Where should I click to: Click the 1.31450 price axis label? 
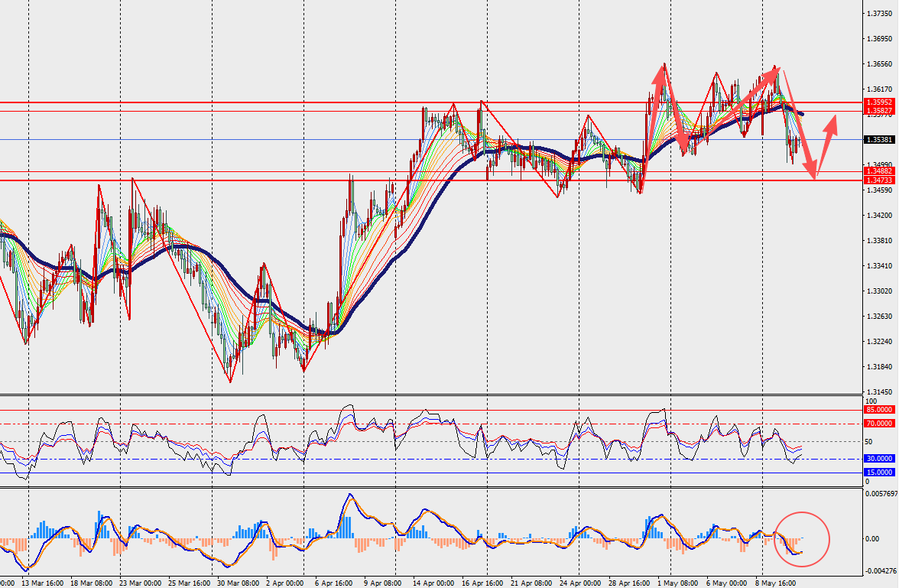879,392
